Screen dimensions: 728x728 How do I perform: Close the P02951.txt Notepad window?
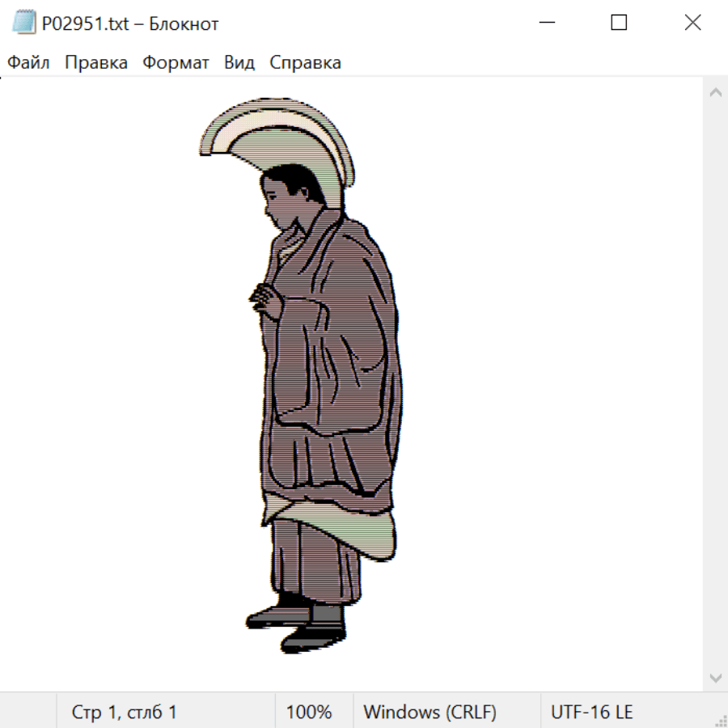pyautogui.click(x=692, y=23)
